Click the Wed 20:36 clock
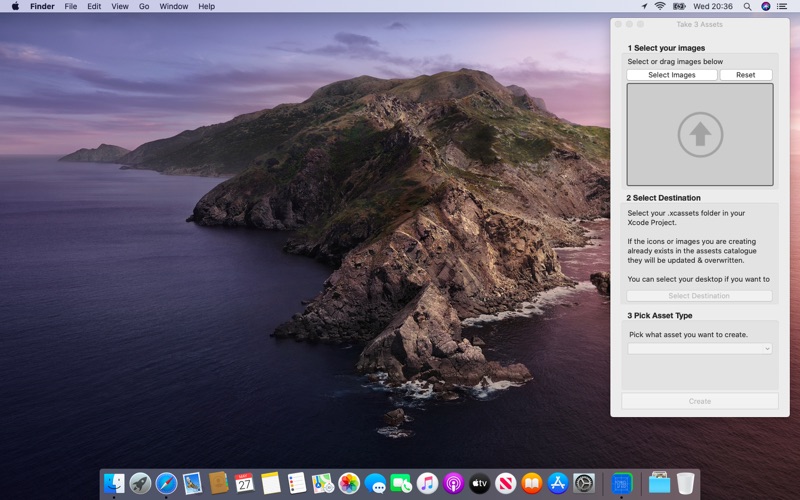The width and height of the screenshot is (800, 500). 713,6
